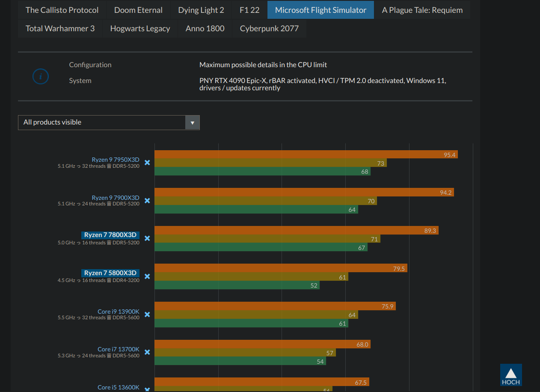
Task: Click 'Maximum possible details in the CPU limit' text
Action: click(263, 65)
